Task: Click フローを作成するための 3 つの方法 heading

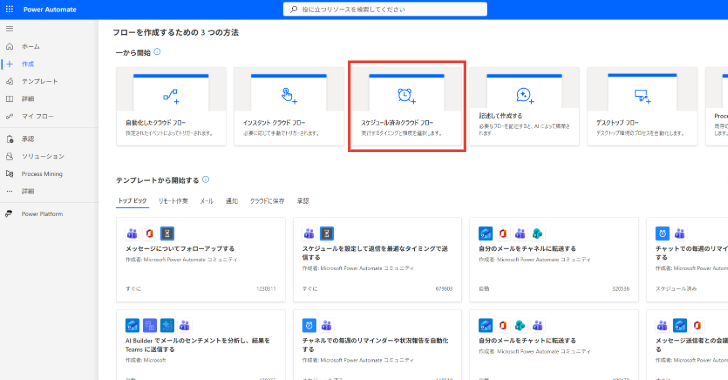Action: tap(176, 33)
